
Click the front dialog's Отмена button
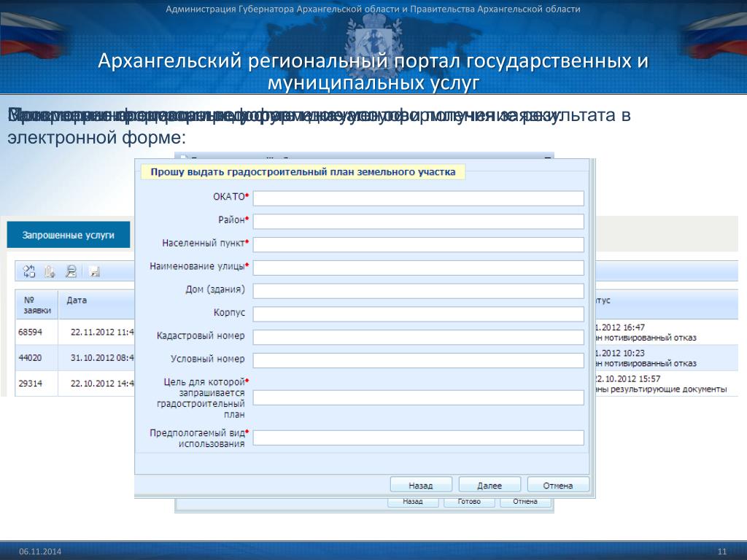click(558, 485)
